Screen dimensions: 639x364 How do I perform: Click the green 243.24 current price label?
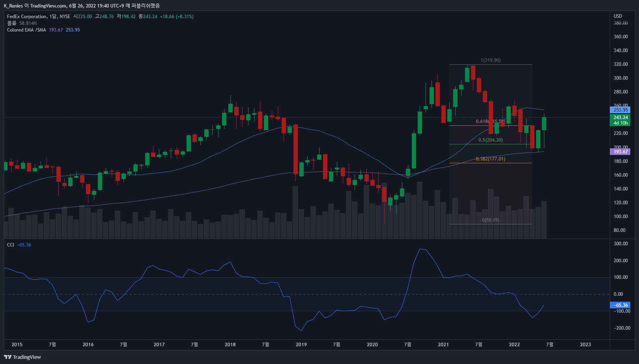point(620,118)
